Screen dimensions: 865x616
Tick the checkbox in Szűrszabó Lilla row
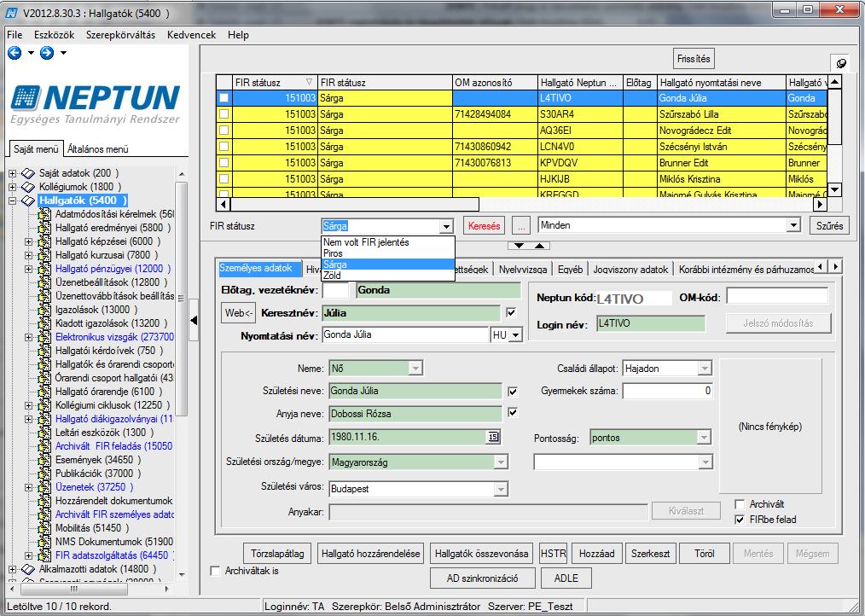(224, 114)
